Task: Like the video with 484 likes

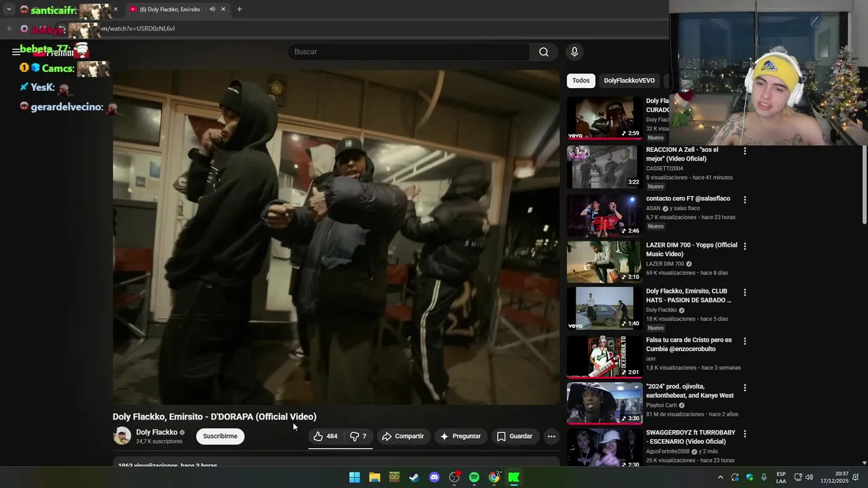Action: (x=325, y=436)
